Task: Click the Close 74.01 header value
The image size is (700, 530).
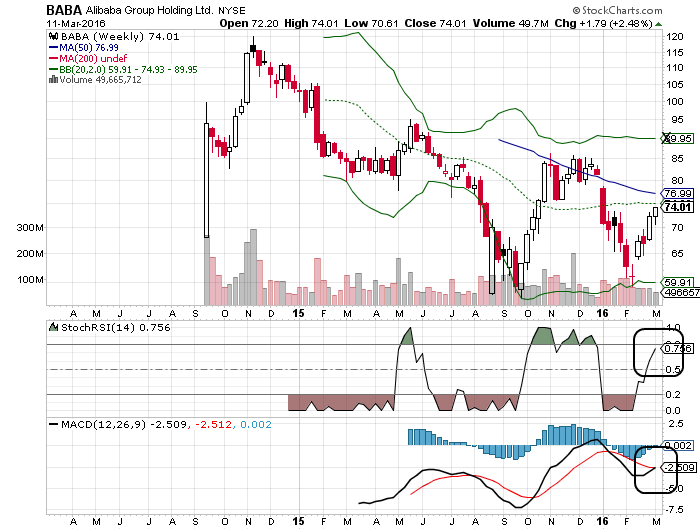Action: [x=435, y=23]
